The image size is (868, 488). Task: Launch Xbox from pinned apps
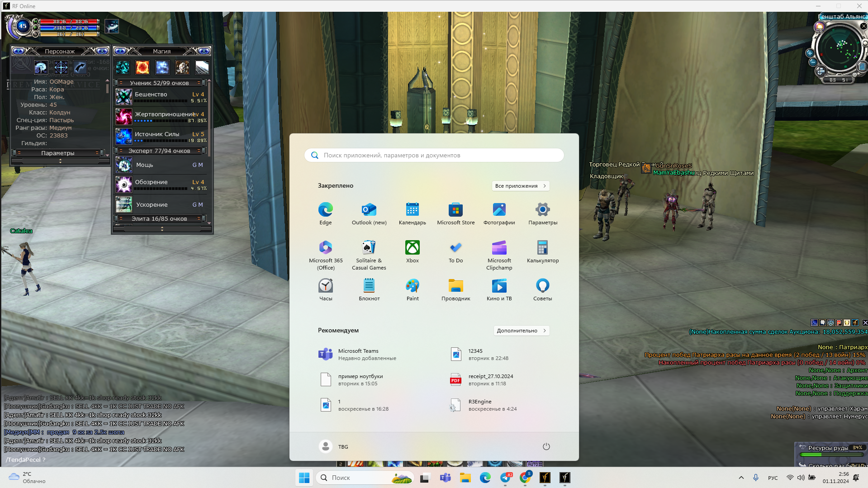point(413,251)
